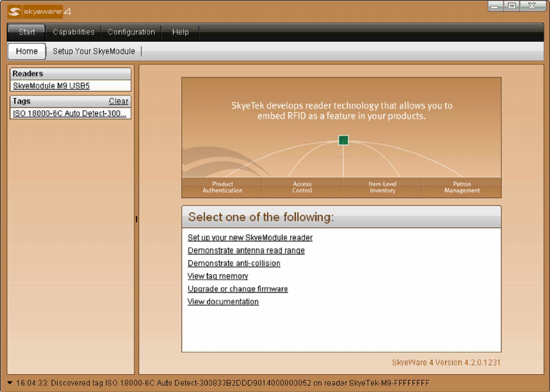
Task: Open Demonstrate antenna read range
Action: 246,251
